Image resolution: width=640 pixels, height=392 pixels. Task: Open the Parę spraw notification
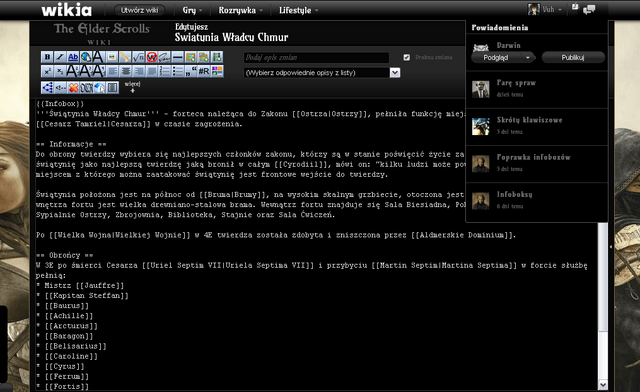[537, 89]
